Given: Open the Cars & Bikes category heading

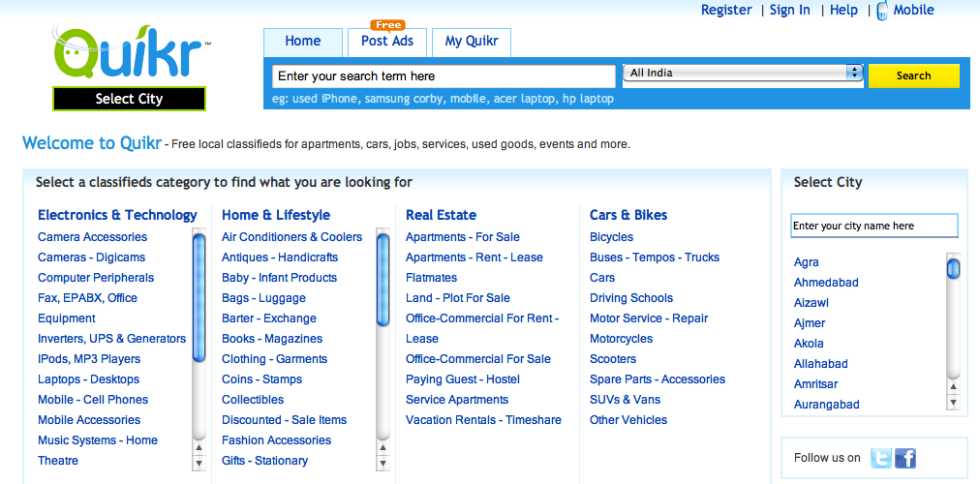Looking at the screenshot, I should click(628, 215).
